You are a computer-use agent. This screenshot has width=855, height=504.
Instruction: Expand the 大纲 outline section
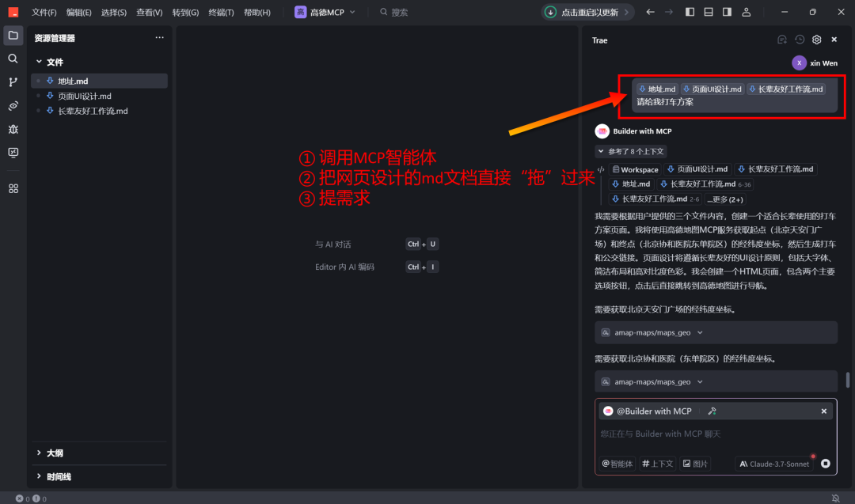99,453
